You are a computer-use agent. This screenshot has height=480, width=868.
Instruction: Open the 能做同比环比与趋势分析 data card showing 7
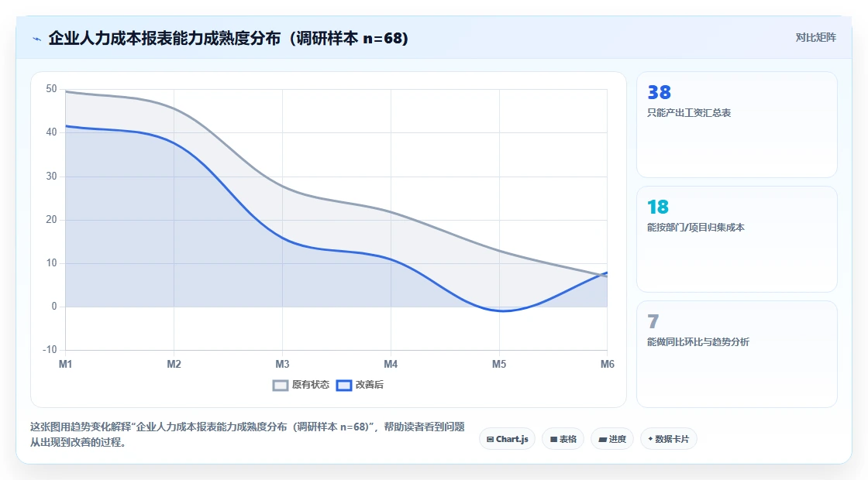pos(737,354)
